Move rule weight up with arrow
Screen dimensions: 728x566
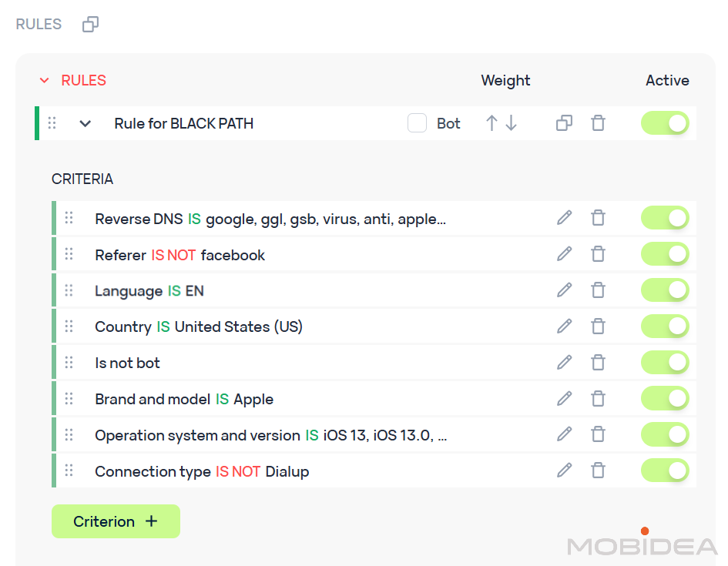click(491, 123)
